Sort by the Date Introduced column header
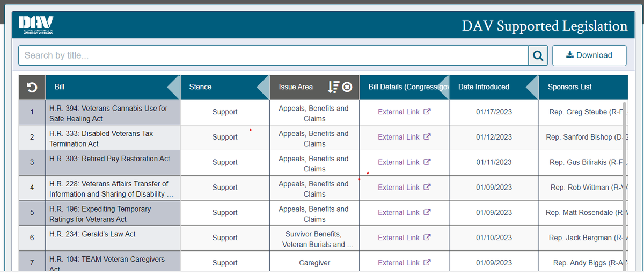This screenshot has height=273, width=644. coord(494,87)
